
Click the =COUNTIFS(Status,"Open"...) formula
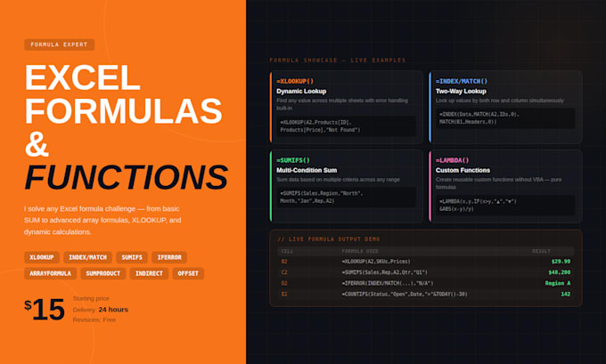click(405, 294)
